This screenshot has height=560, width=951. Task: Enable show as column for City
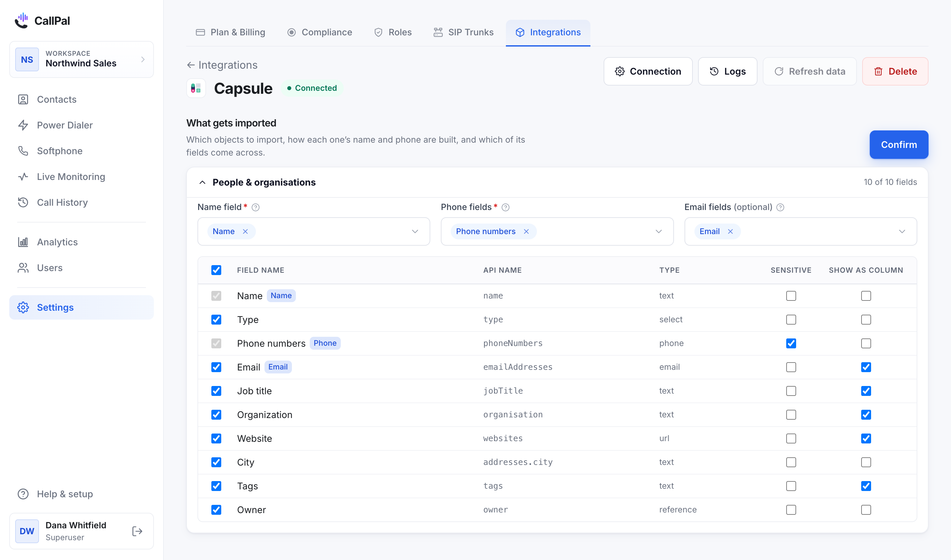coord(866,462)
